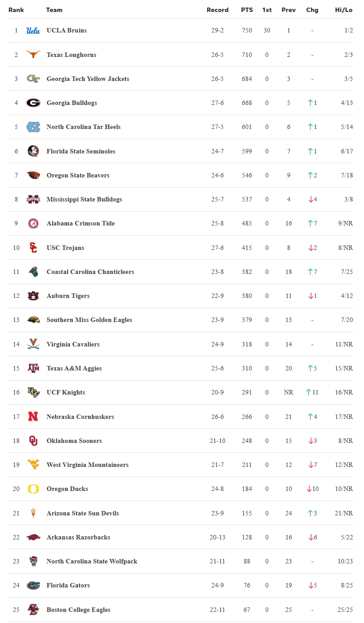
Task: Open the Southern Miss Golden Eagles link
Action: [89, 320]
